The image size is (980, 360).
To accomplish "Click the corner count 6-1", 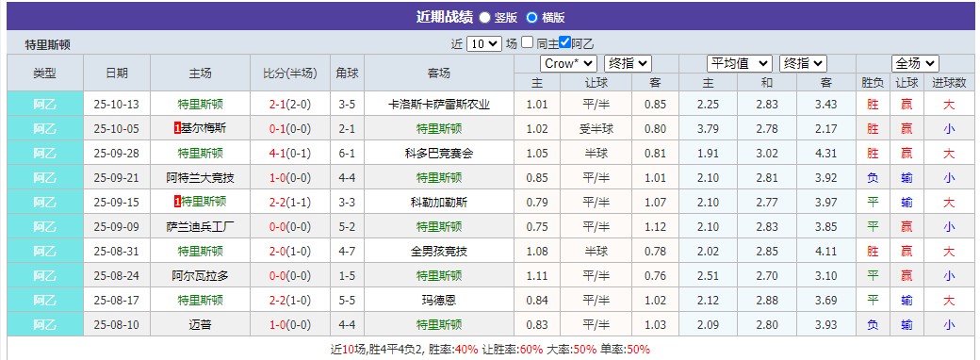I will coord(347,153).
